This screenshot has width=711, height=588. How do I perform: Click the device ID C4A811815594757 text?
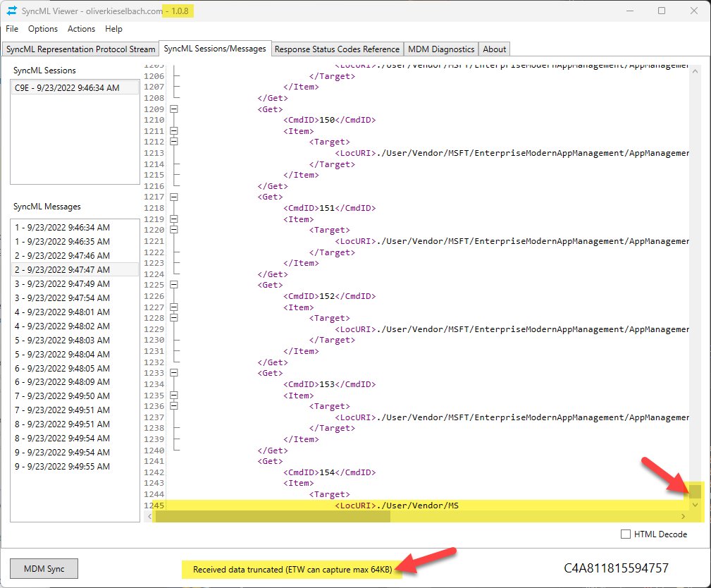(616, 568)
